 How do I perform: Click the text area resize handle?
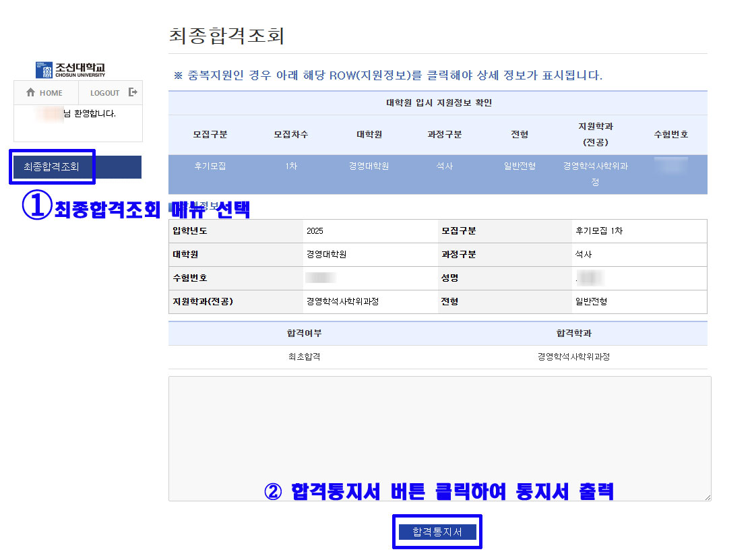tap(708, 497)
